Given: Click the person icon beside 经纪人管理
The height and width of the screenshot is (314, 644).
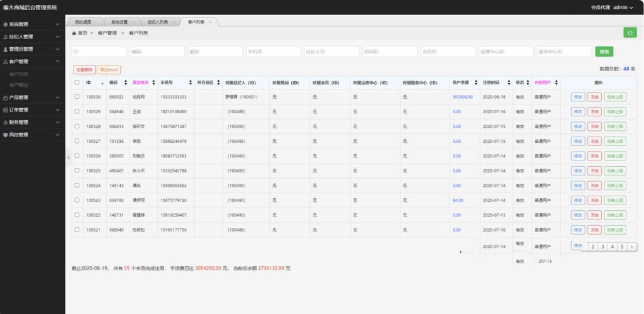Looking at the screenshot, I should click(5, 36).
